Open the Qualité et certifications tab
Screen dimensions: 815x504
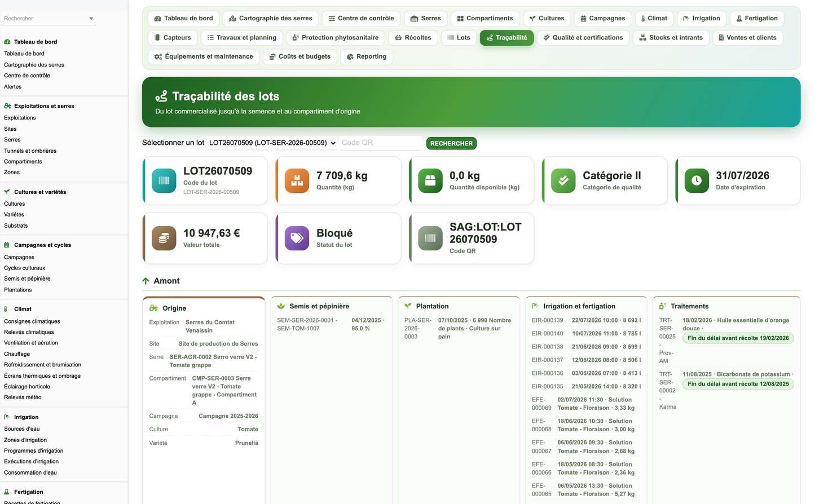tap(583, 38)
